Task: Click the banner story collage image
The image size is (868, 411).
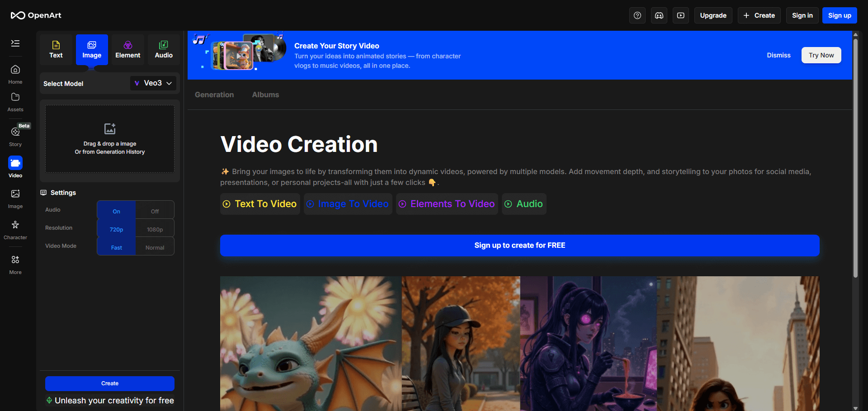Action: pyautogui.click(x=240, y=52)
